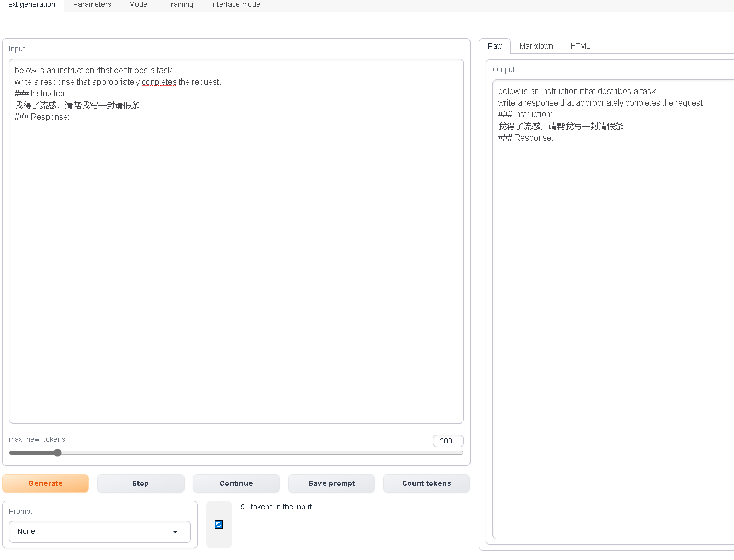Expand the None prompt combo box
The width and height of the screenshot is (734, 560).
pos(99,532)
